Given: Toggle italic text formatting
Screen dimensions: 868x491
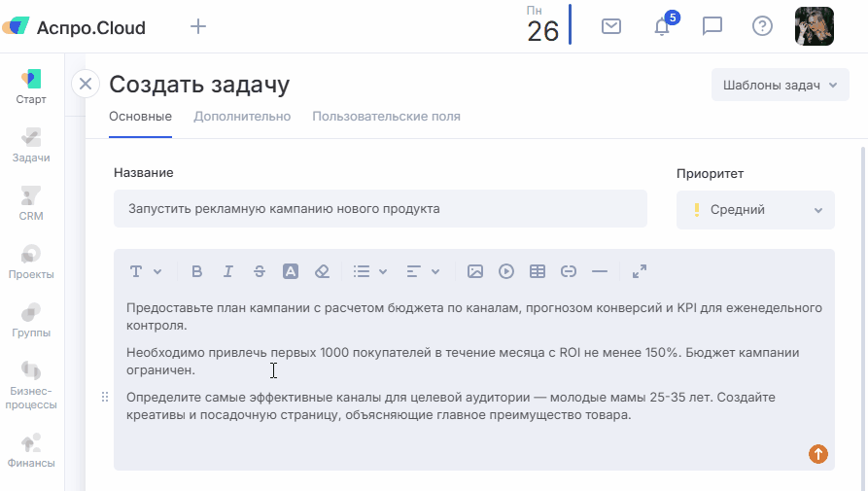Looking at the screenshot, I should (228, 272).
